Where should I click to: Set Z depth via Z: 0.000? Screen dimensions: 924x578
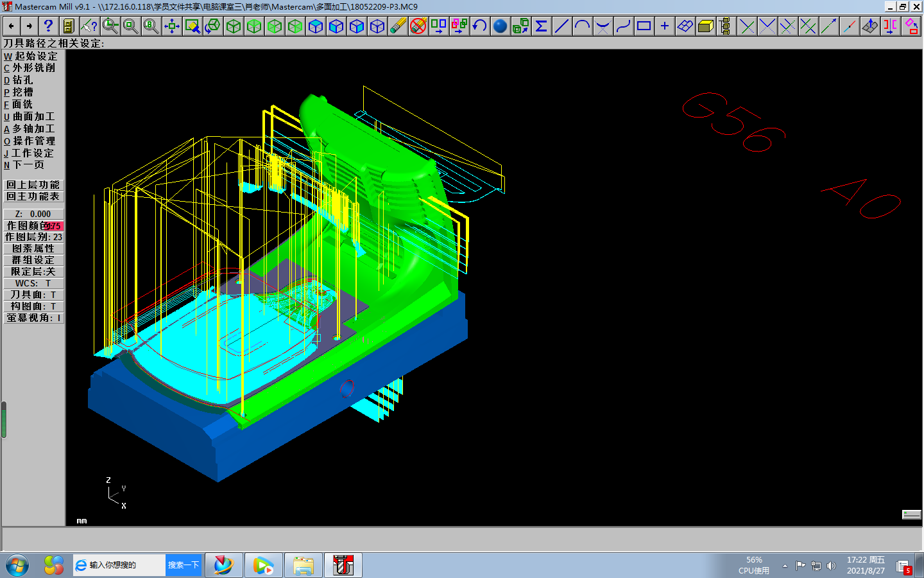point(33,214)
